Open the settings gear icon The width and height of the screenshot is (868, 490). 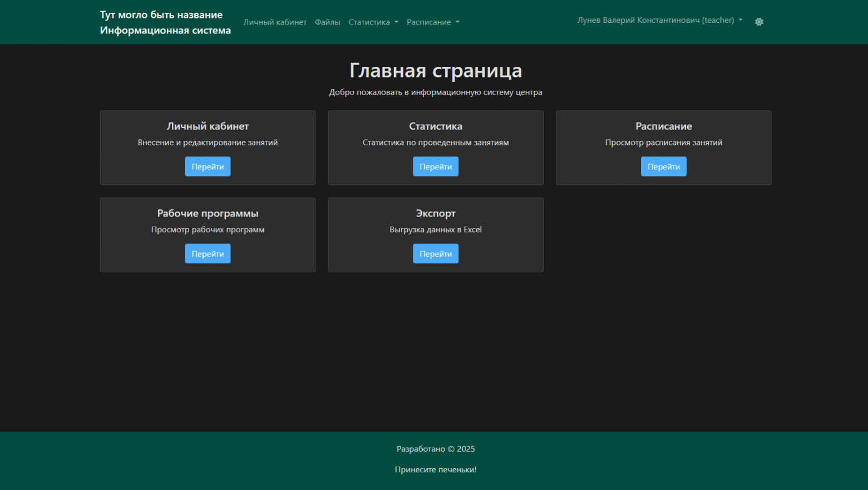[x=759, y=22]
